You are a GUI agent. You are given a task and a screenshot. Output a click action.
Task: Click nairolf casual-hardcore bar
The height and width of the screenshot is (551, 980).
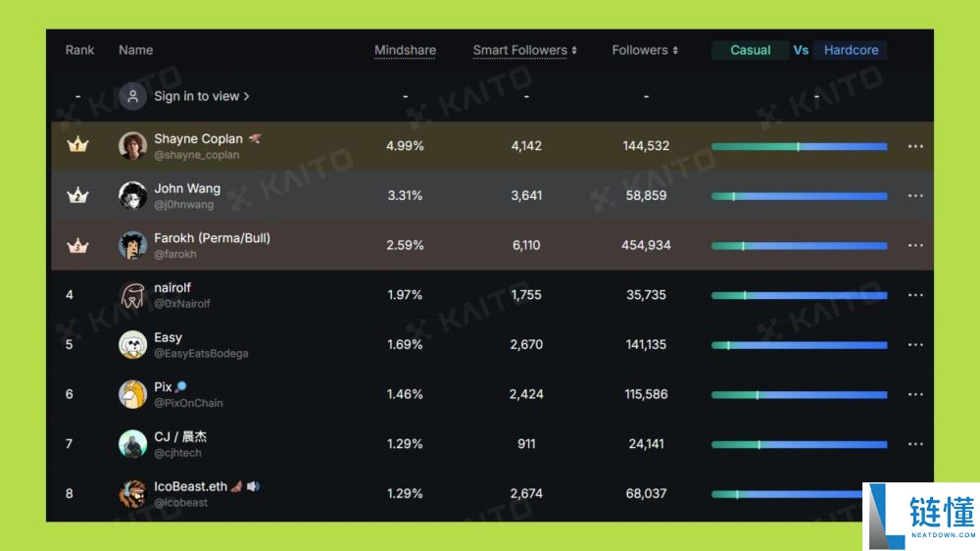pos(800,295)
